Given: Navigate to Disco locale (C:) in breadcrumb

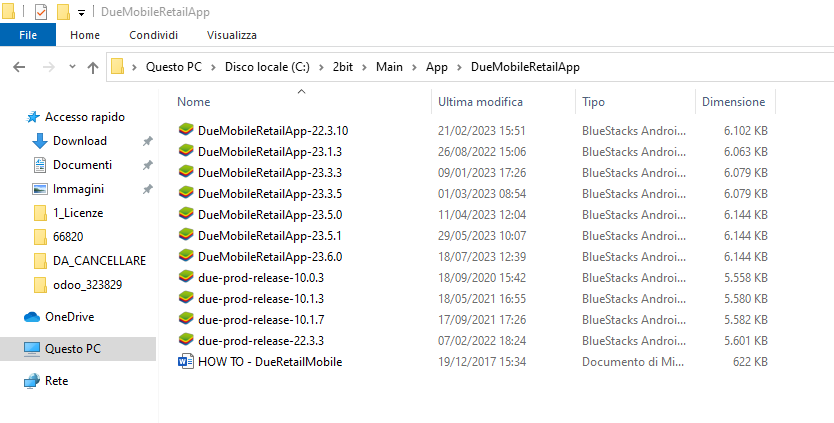Looking at the screenshot, I should [x=267, y=67].
